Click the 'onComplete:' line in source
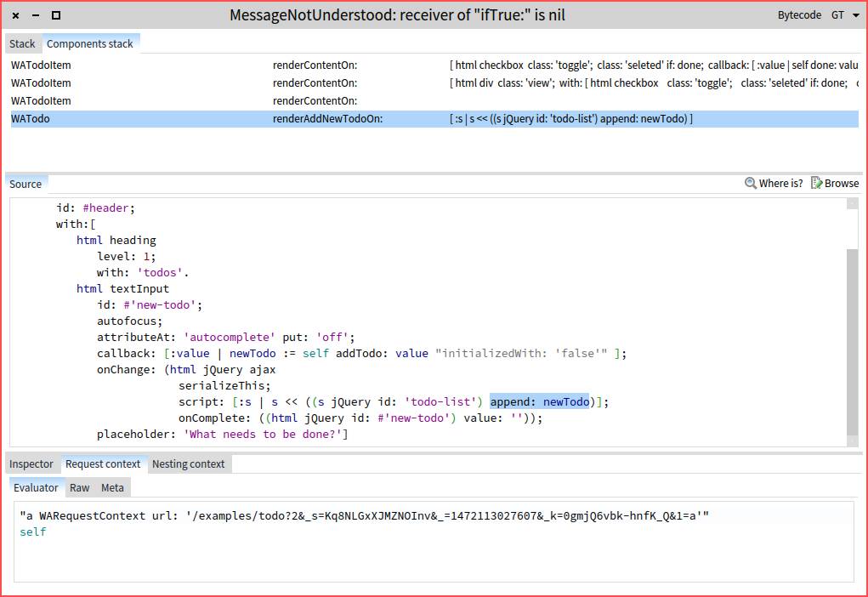The width and height of the screenshot is (868, 597). 360,418
